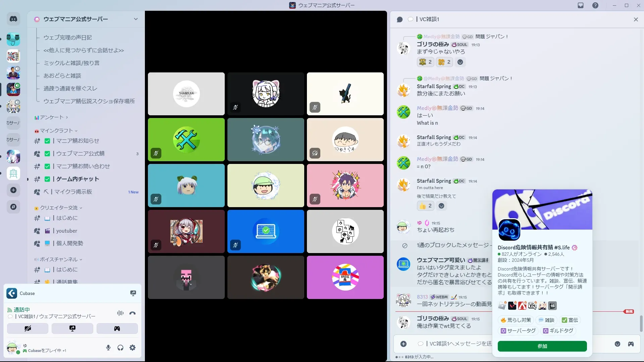Open Discord direct messages home icon
This screenshot has height=362, width=644.
(13, 19)
